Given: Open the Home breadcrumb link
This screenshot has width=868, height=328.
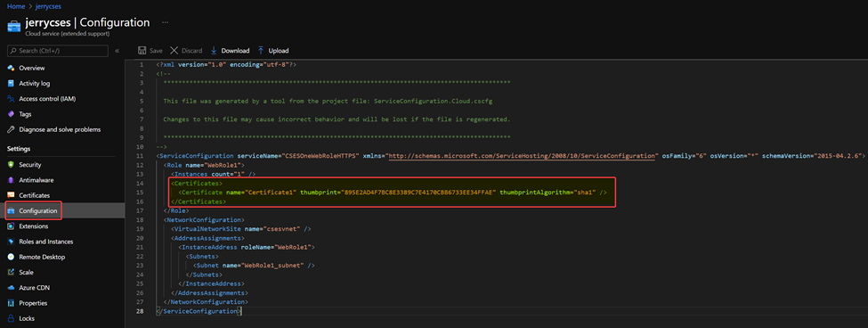Looking at the screenshot, I should tap(15, 6).
